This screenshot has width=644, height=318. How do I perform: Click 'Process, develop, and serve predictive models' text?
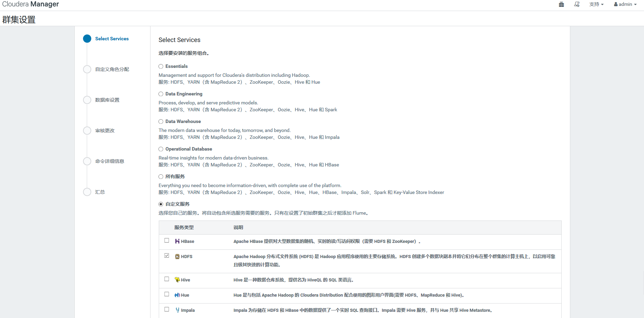(208, 103)
